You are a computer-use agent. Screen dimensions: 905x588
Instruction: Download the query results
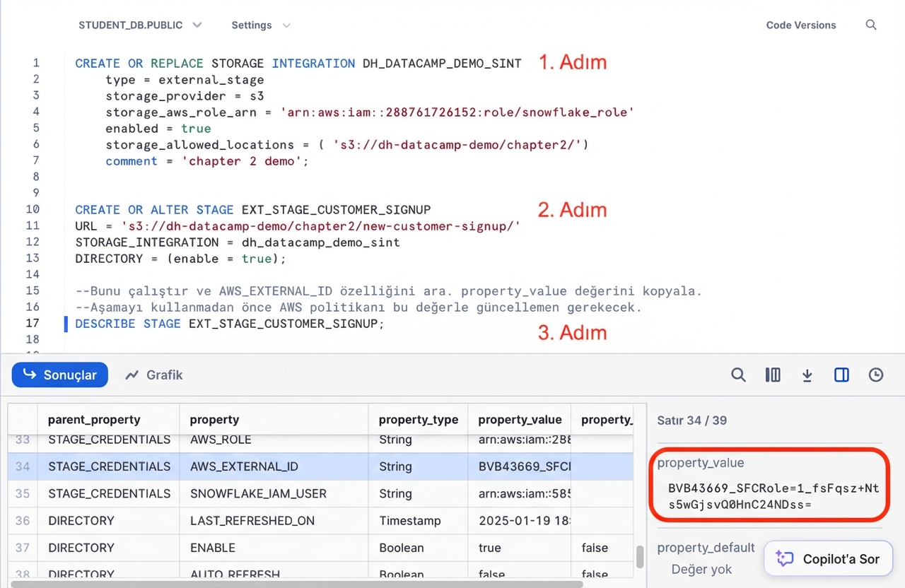807,375
